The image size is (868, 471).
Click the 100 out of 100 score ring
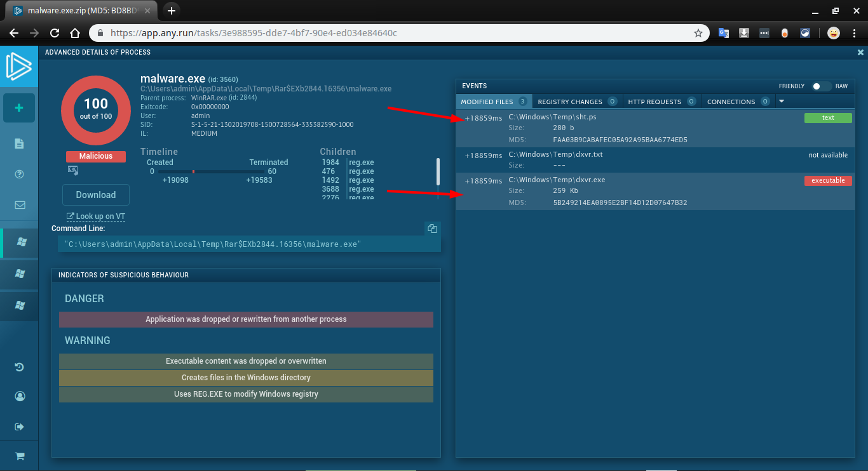click(96, 110)
